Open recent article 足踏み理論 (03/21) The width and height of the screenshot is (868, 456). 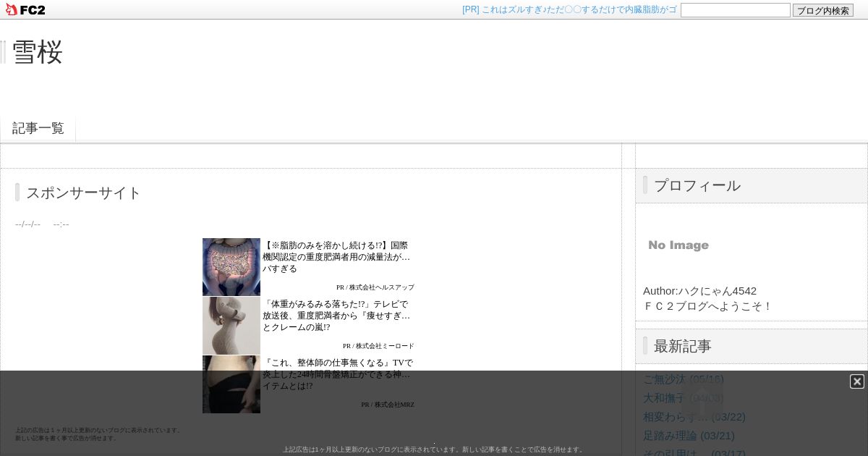[x=689, y=436]
